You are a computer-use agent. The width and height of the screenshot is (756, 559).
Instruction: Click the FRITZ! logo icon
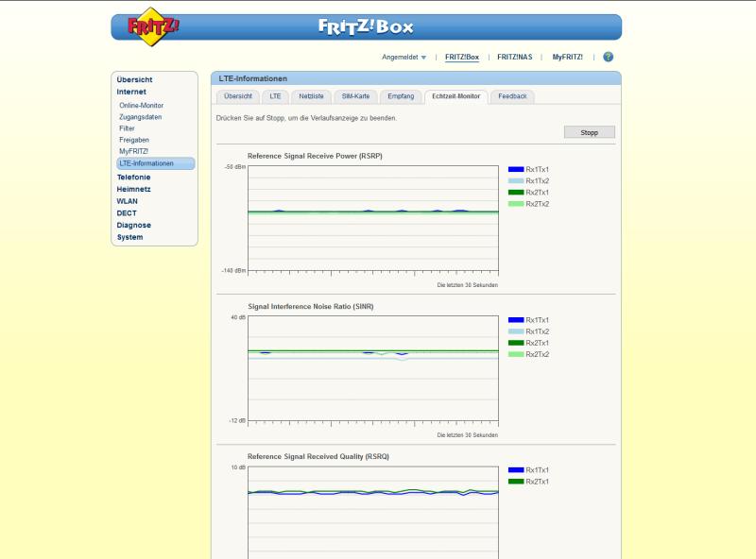click(153, 26)
